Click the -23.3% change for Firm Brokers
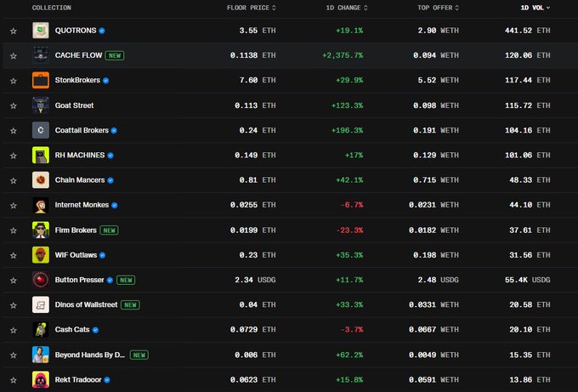 [349, 230]
